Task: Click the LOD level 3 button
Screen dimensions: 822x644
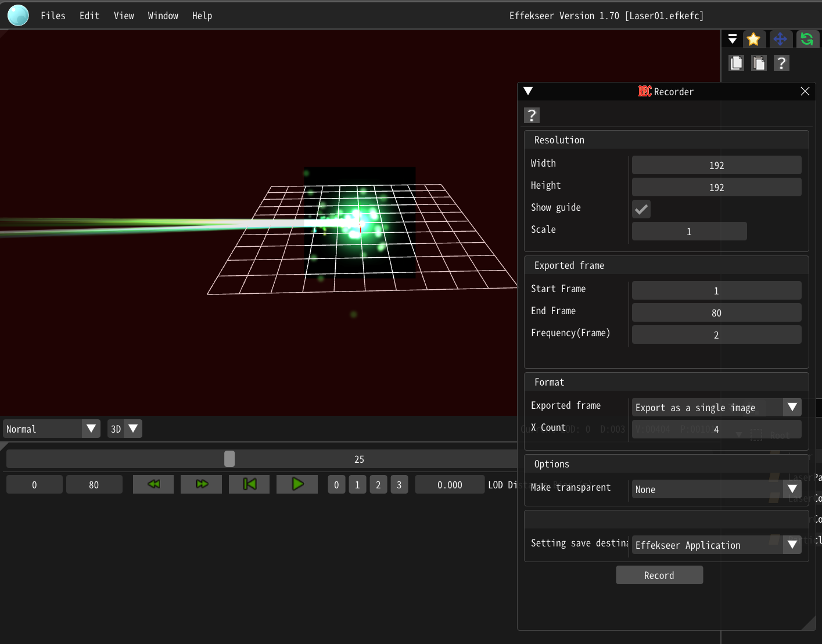Action: pyautogui.click(x=399, y=484)
